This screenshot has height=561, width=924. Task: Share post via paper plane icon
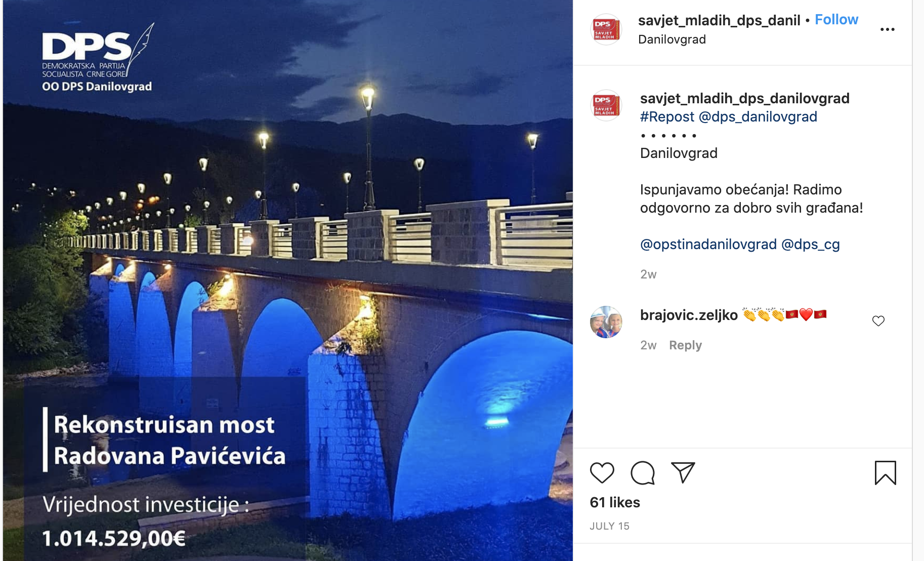[x=683, y=472]
